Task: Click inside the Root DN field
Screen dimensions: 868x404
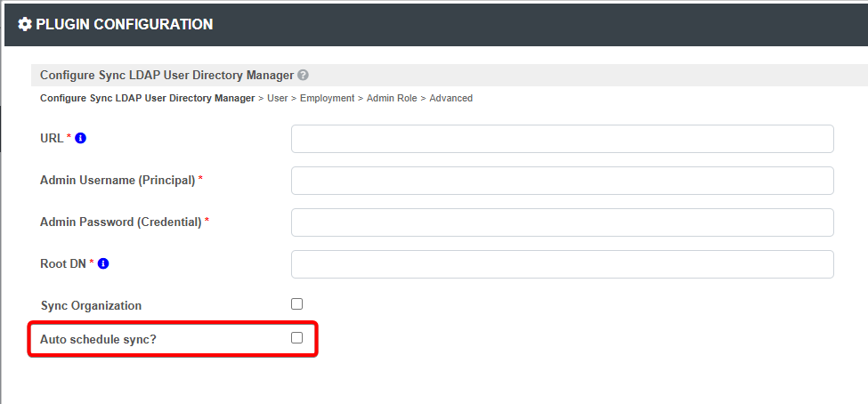Action: click(x=563, y=264)
